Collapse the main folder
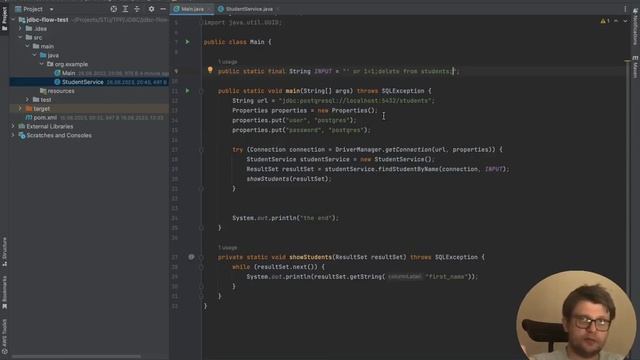 (x=27, y=47)
